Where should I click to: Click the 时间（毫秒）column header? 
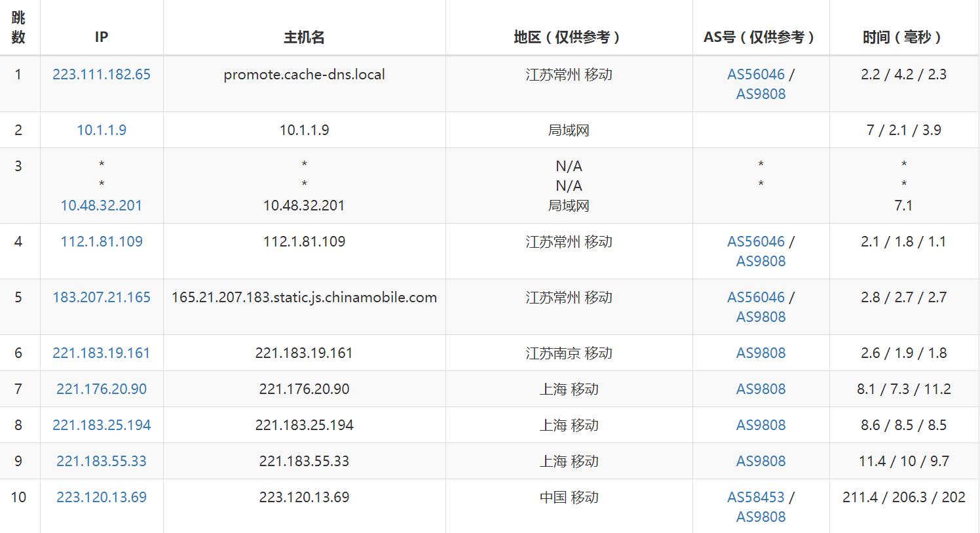pyautogui.click(x=903, y=37)
